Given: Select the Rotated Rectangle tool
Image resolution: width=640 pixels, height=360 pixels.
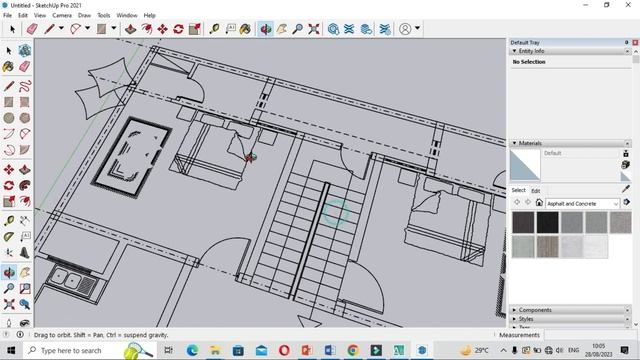Looking at the screenshot, I should tap(24, 102).
